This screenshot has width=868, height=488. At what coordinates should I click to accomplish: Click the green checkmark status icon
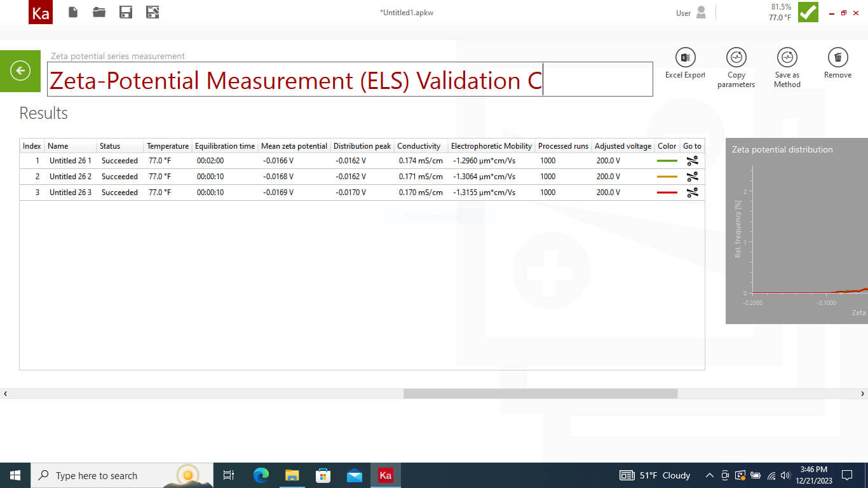click(x=808, y=13)
